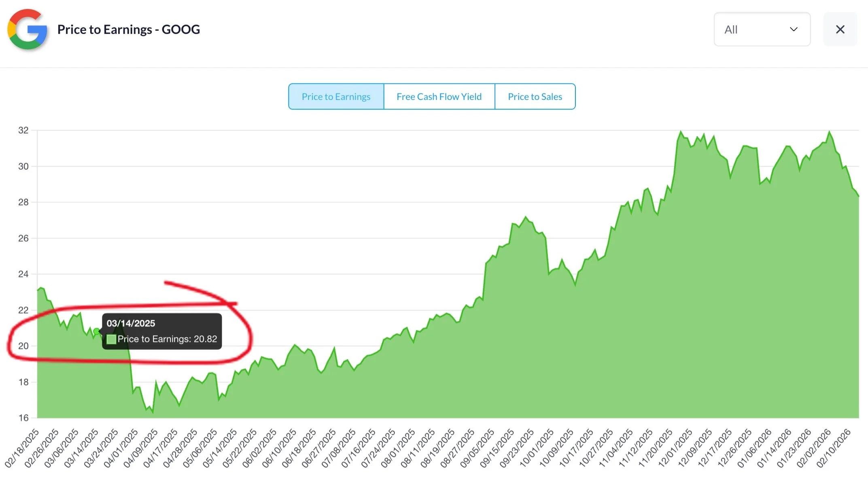
Task: Click the 12/01/2025 x-axis date label
Action: [x=675, y=448]
